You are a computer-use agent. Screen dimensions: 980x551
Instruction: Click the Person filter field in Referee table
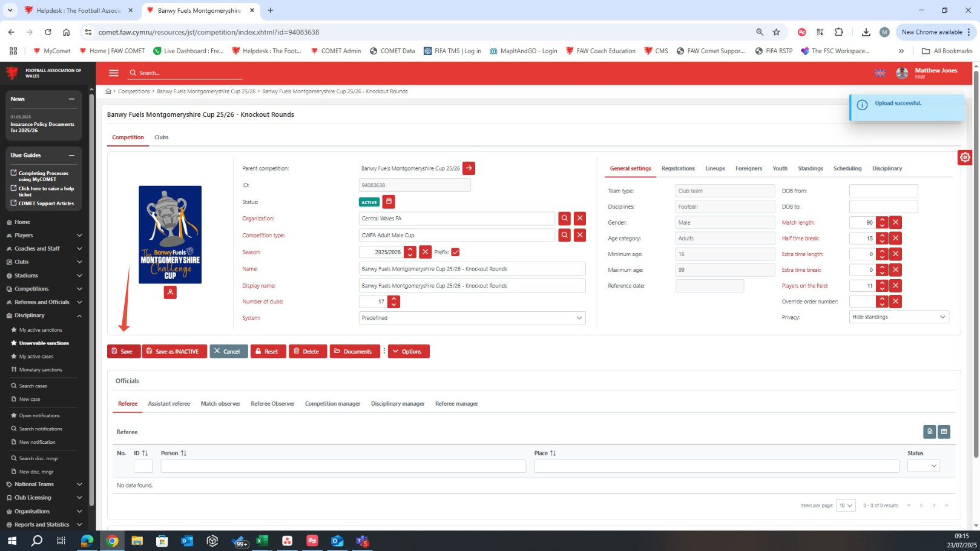tap(343, 466)
